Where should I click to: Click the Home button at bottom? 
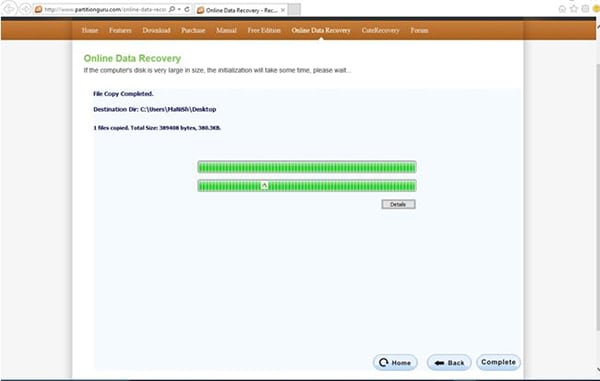click(x=395, y=362)
